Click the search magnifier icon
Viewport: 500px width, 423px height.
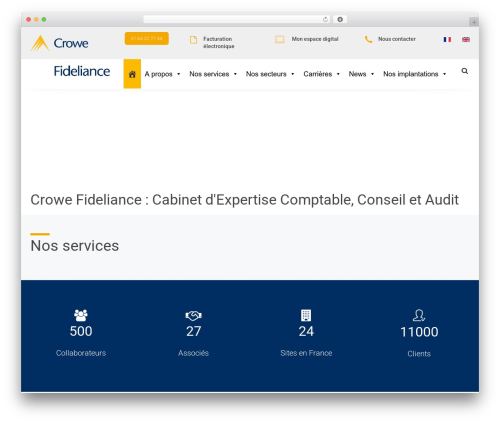(465, 71)
